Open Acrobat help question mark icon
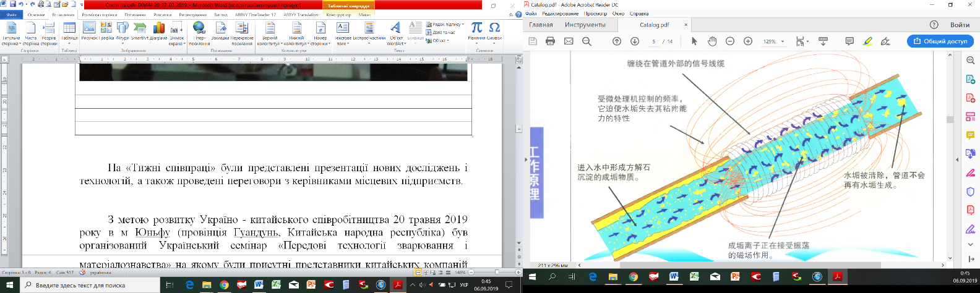Image resolution: width=980 pixels, height=293 pixels. click(934, 25)
